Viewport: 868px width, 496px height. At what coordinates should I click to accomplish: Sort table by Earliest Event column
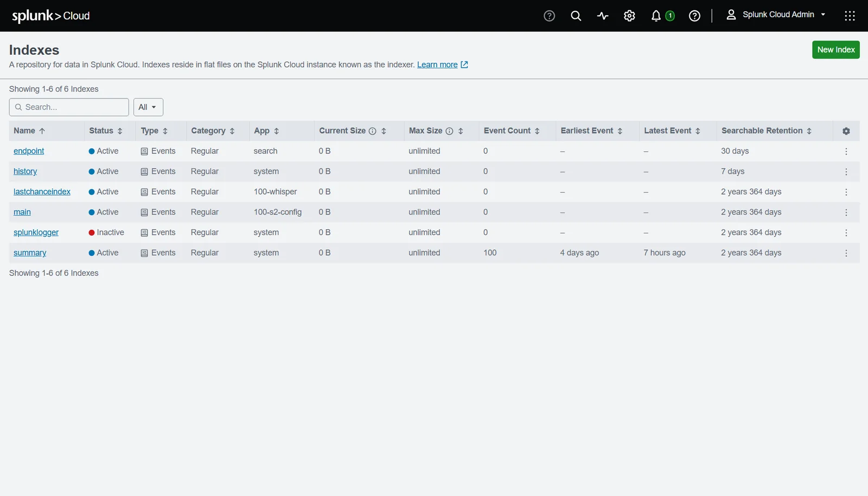[591, 131]
